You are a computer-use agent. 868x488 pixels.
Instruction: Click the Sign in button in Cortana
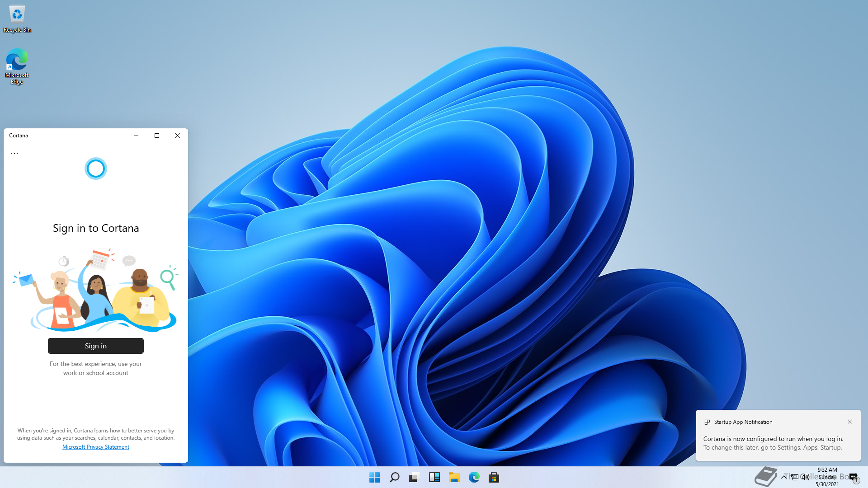(x=96, y=346)
